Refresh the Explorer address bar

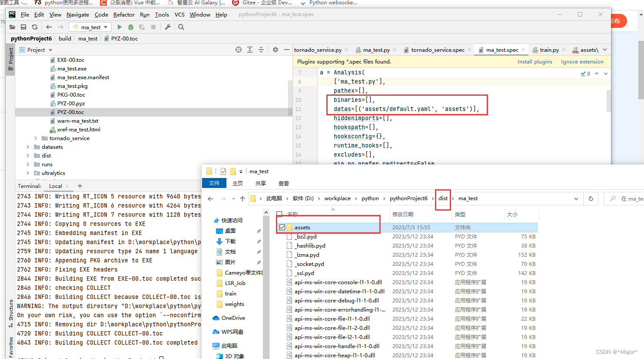click(x=591, y=198)
